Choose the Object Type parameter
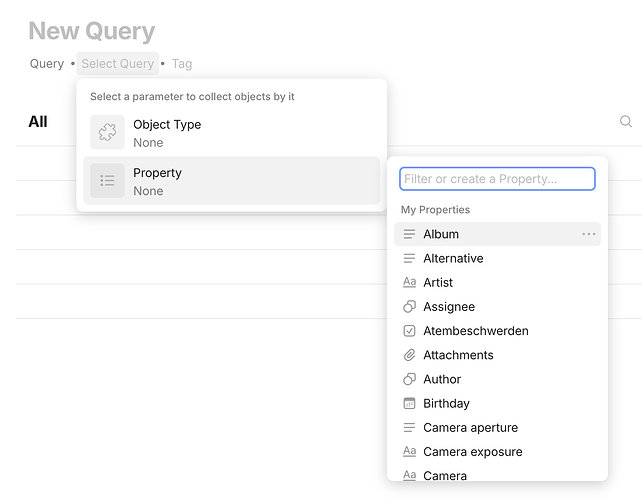 (231, 132)
